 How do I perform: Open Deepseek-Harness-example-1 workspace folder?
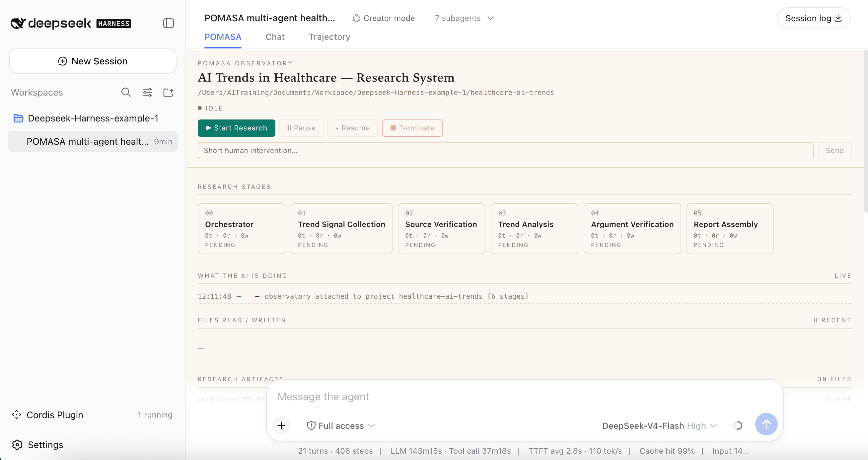[x=93, y=118]
